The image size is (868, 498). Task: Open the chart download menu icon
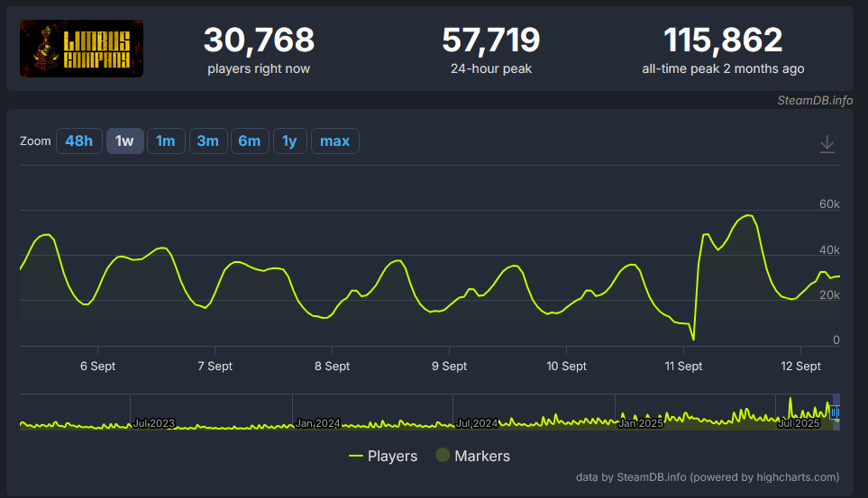827,144
